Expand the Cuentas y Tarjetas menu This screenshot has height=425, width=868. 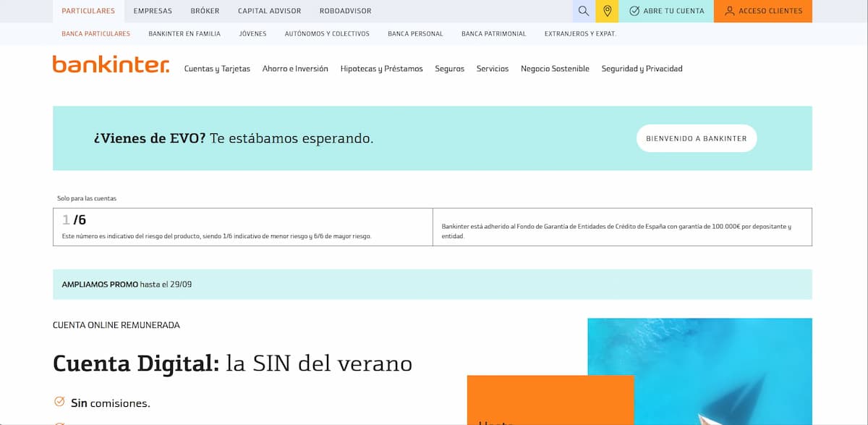coord(217,69)
